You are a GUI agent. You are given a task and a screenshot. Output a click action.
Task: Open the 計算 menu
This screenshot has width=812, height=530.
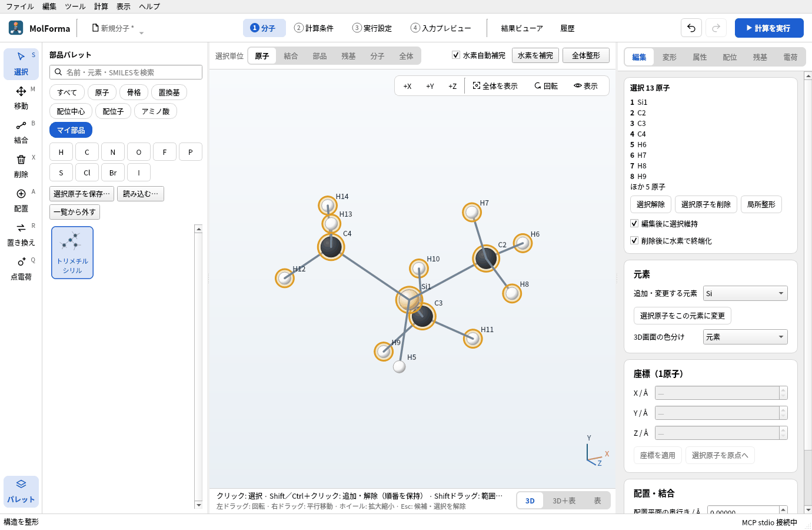[101, 6]
